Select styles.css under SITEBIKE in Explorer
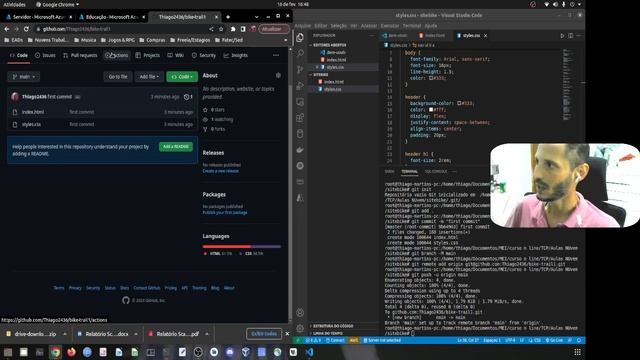The width and height of the screenshot is (640, 360). (x=333, y=89)
